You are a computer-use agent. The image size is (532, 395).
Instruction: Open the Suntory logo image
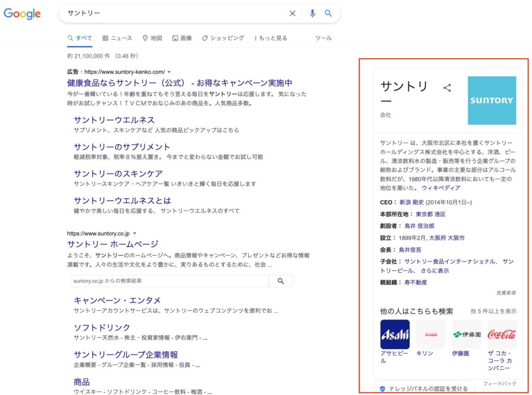pos(491,100)
